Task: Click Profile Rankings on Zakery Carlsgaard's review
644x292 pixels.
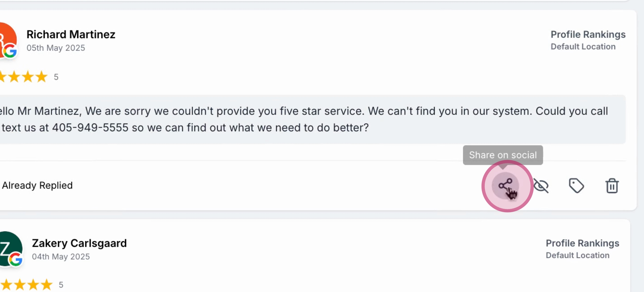Action: pyautogui.click(x=582, y=243)
